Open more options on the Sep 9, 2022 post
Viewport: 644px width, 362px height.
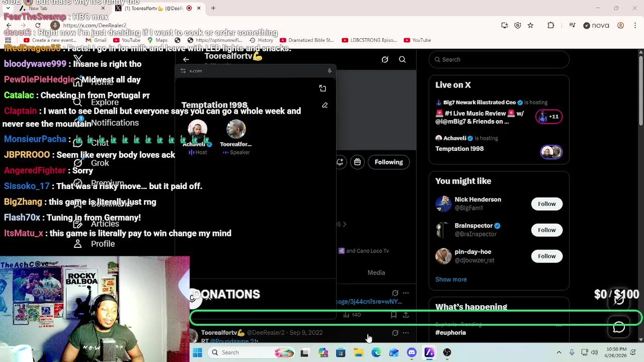(x=406, y=333)
